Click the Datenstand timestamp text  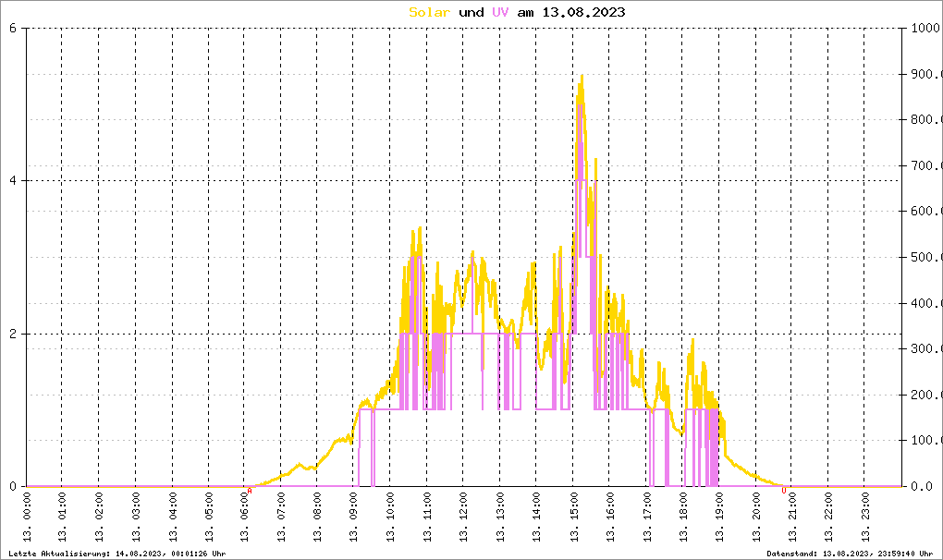[850, 554]
